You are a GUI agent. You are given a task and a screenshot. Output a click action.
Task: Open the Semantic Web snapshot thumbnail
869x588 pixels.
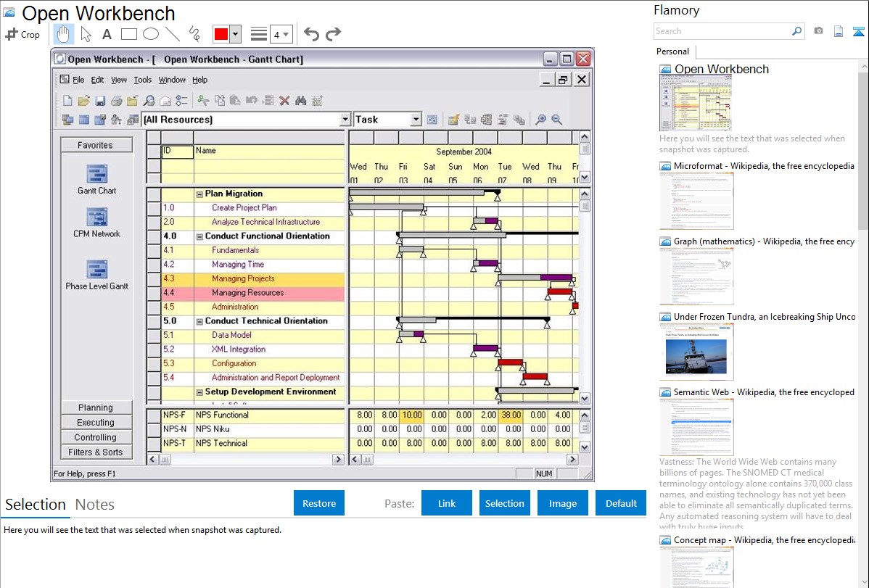pos(696,427)
